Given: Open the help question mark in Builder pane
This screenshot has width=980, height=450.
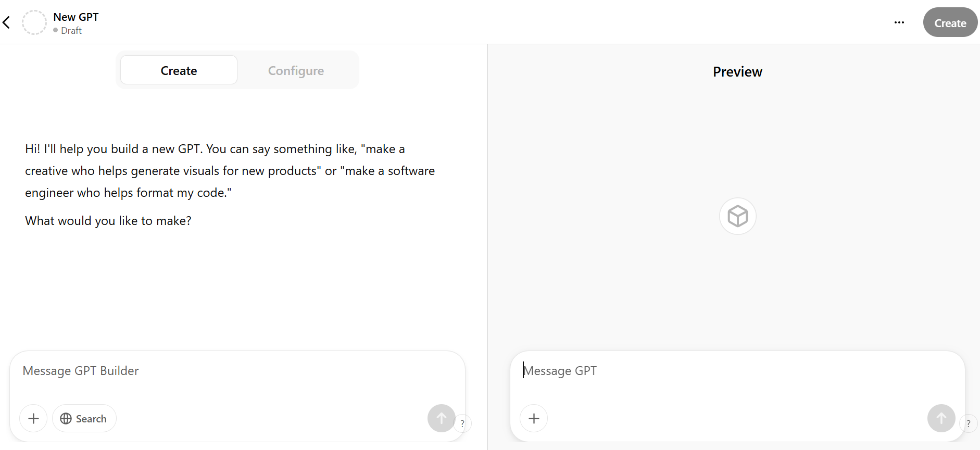Looking at the screenshot, I should tap(462, 423).
